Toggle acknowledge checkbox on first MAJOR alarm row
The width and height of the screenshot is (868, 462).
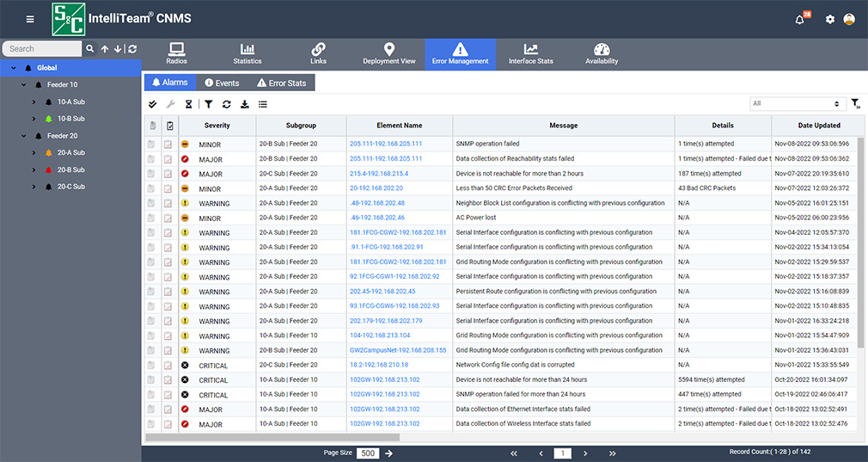click(x=168, y=159)
